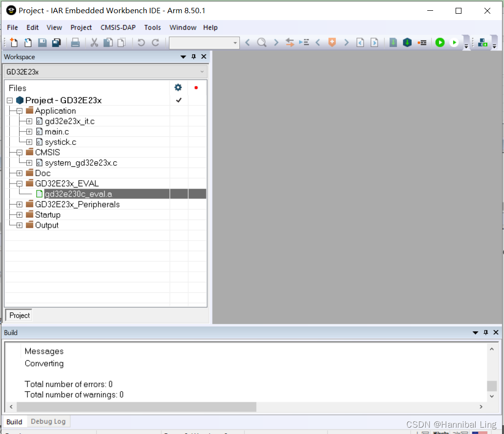
Task: Open the File menu
Action: pyautogui.click(x=13, y=27)
